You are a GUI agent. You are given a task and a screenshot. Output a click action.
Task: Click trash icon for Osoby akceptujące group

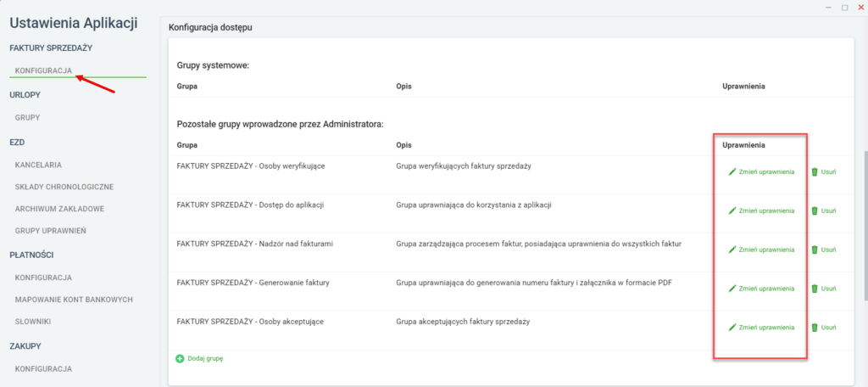click(x=815, y=327)
